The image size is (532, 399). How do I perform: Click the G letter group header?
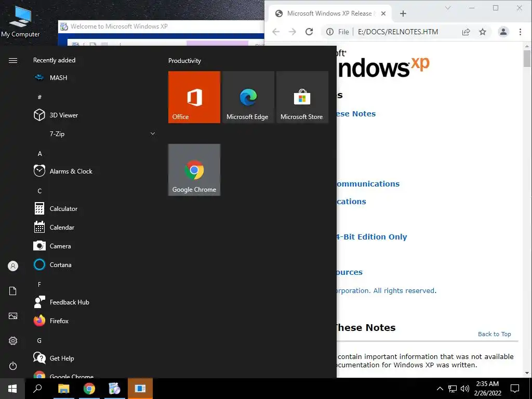pos(39,341)
